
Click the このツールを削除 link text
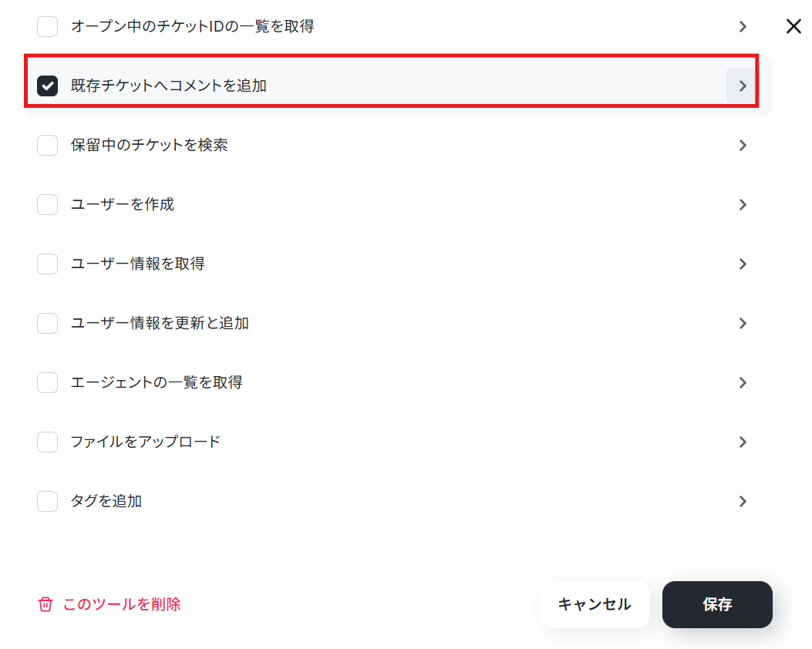122,604
